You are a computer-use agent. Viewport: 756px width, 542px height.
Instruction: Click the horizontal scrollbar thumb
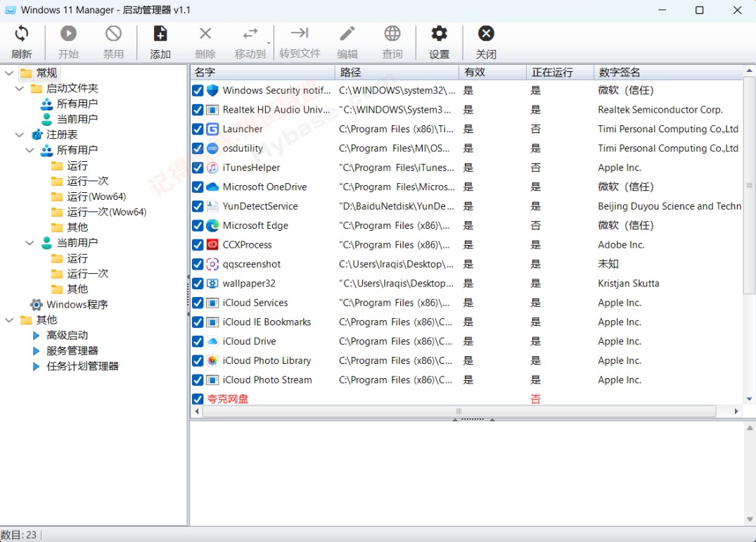459,411
